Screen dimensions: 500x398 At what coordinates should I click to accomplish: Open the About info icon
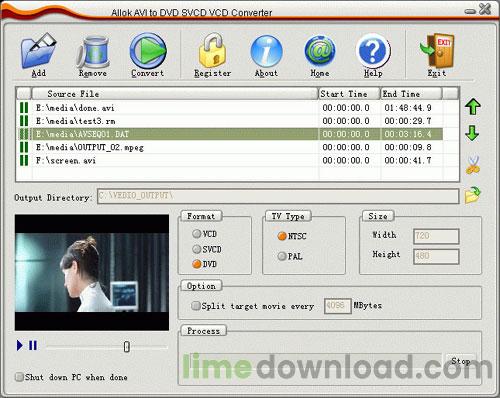click(x=266, y=51)
